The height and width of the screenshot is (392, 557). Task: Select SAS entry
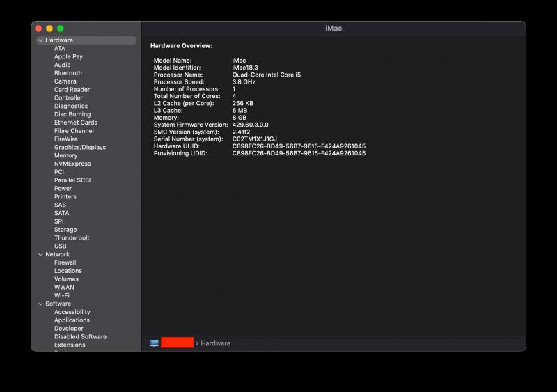coord(60,205)
